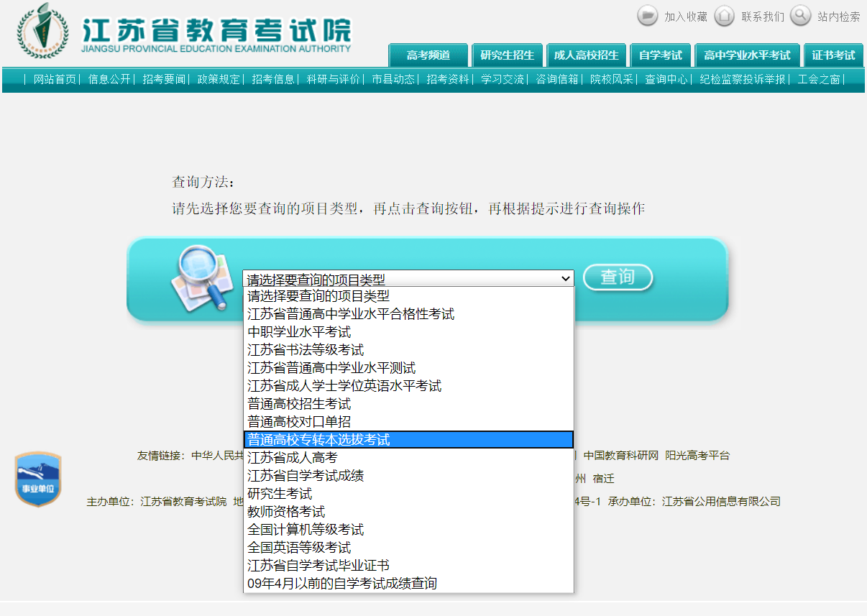Image resolution: width=867 pixels, height=616 pixels.
Task: Open 纪检监察投诉举报 in navigation bar
Action: (x=743, y=80)
